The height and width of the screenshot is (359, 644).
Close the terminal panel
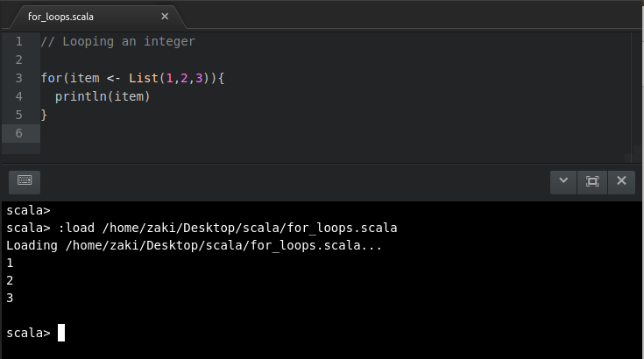(x=621, y=182)
